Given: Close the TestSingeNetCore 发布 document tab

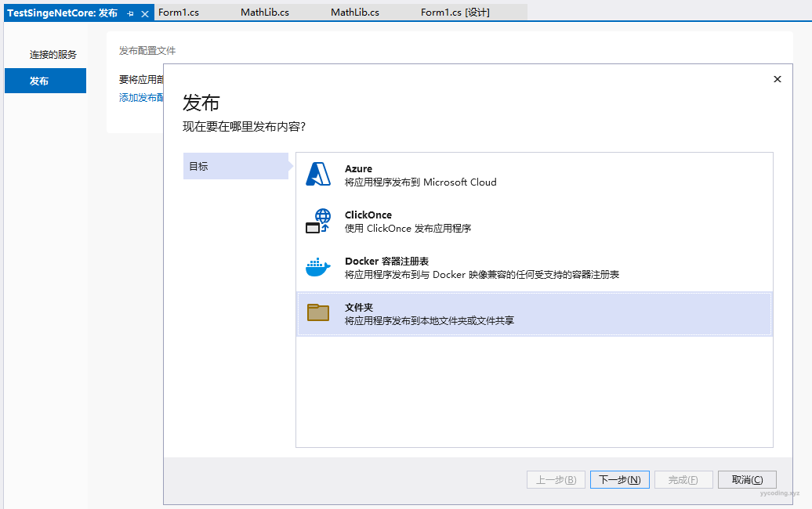Looking at the screenshot, I should click(145, 13).
